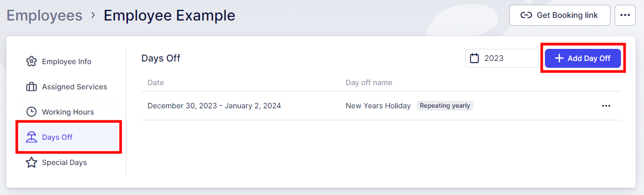Click the plus icon on Add Day Off
Viewport: 644px width, 195px height.
coord(559,58)
